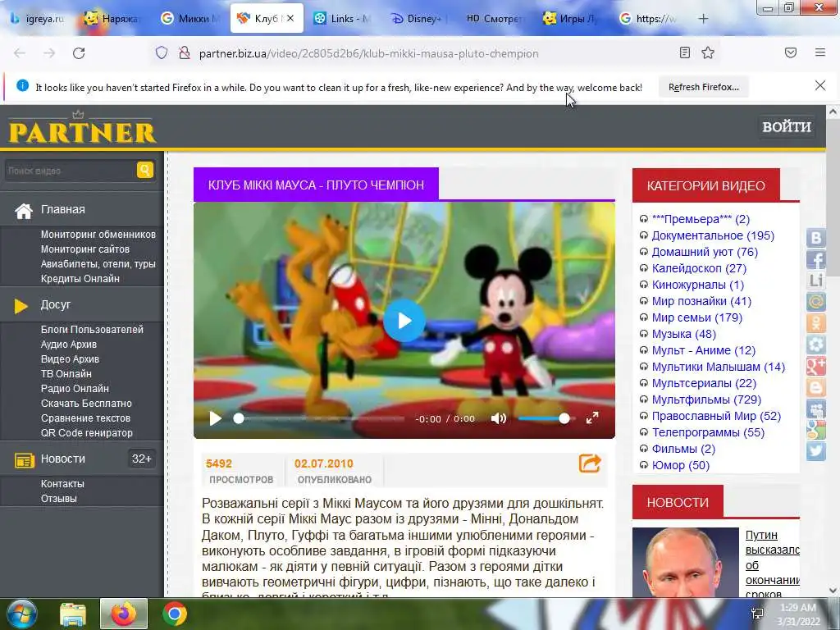Open Мульт - Аниме (12) category
This screenshot has width=840, height=630.
point(703,350)
